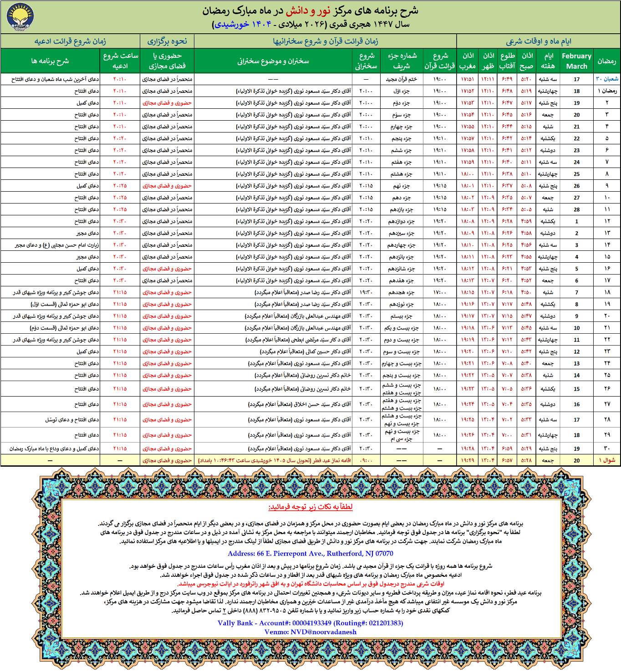This screenshot has width=621, height=672.
Task: Select the 'ختم قرآن مجید' cell in the first row
Action: pyautogui.click(x=402, y=79)
